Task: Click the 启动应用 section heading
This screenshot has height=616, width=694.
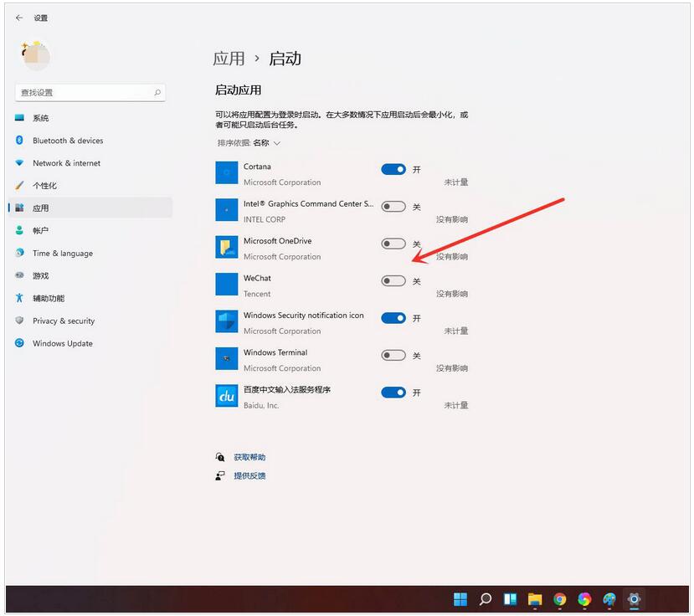Action: 238,90
